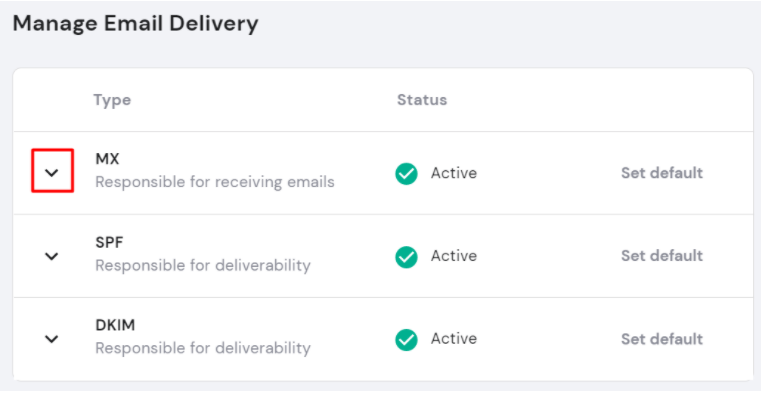Click 'Responsible for receiving emails' description

tap(215, 182)
